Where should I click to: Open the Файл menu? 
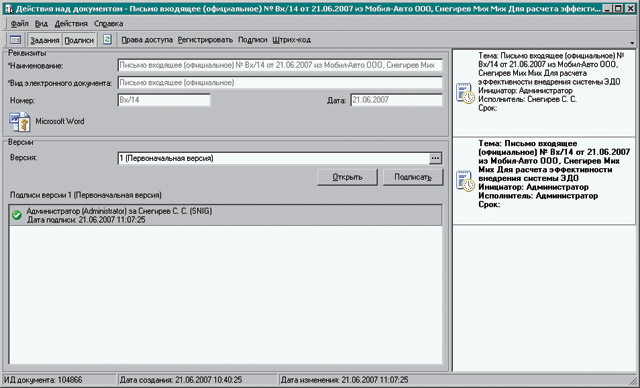click(20, 24)
